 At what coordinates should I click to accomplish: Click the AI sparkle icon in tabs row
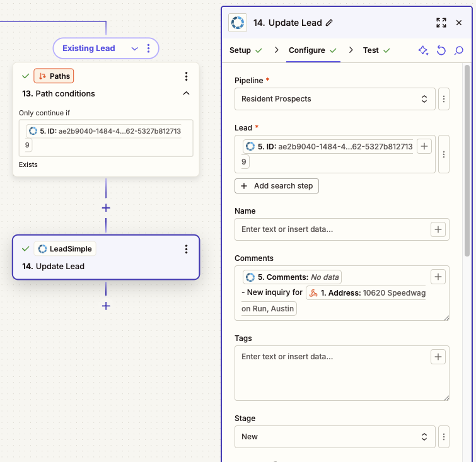pos(423,50)
